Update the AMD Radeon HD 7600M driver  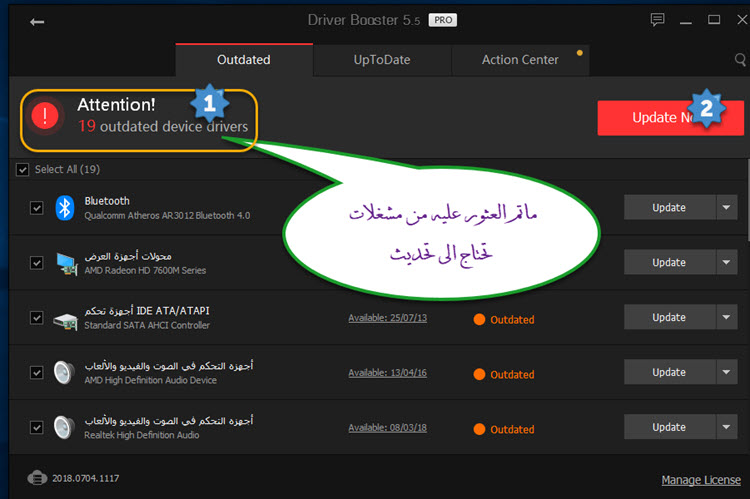tap(670, 262)
